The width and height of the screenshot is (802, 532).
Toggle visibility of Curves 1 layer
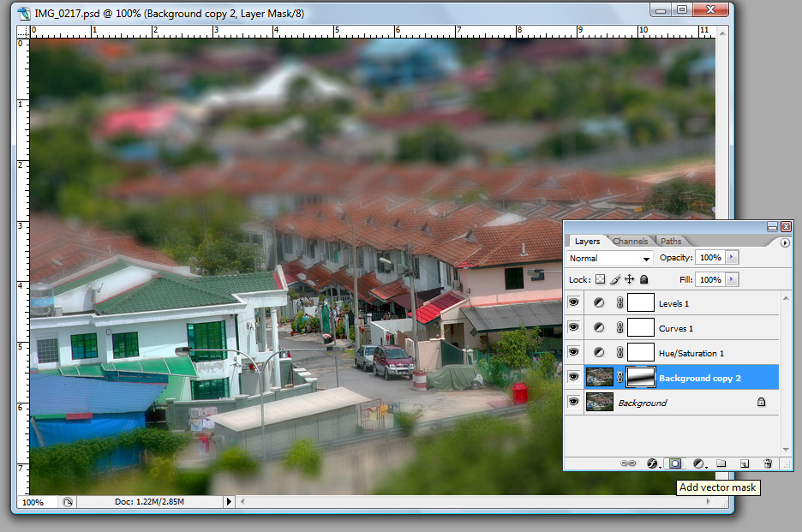[x=573, y=328]
